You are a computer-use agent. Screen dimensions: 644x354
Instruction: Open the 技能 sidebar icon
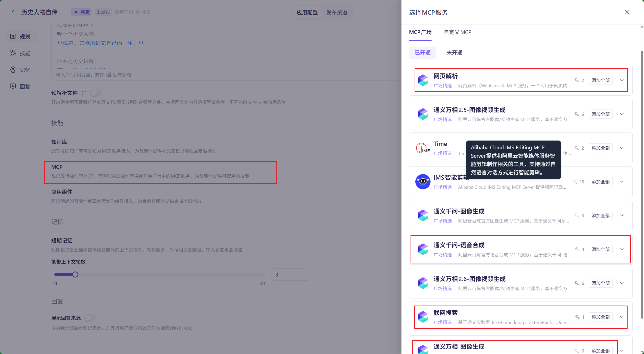[13, 53]
